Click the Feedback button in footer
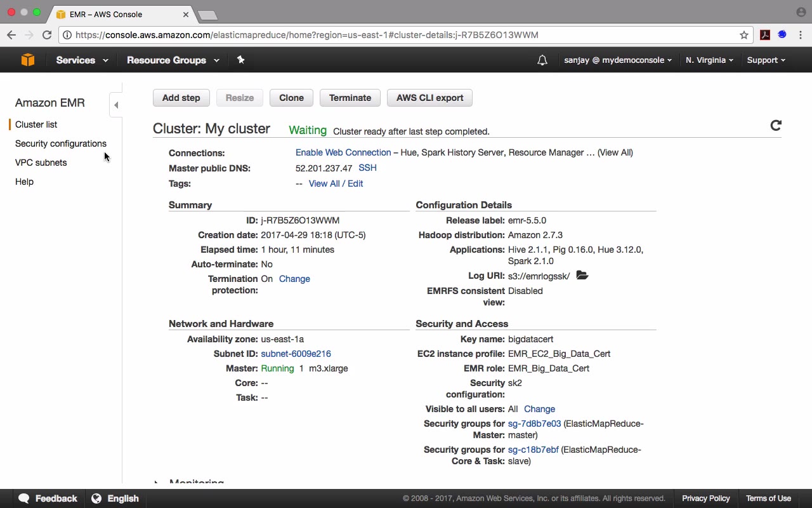 coord(48,498)
